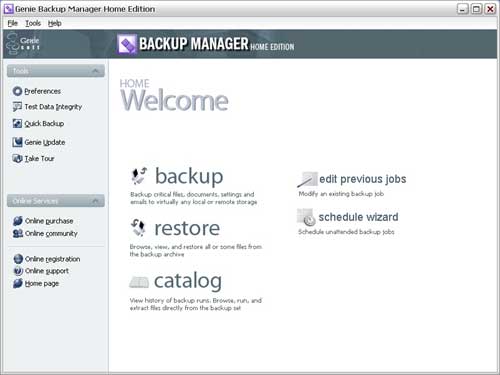Open the File menu
500x375 pixels.
(x=13, y=23)
